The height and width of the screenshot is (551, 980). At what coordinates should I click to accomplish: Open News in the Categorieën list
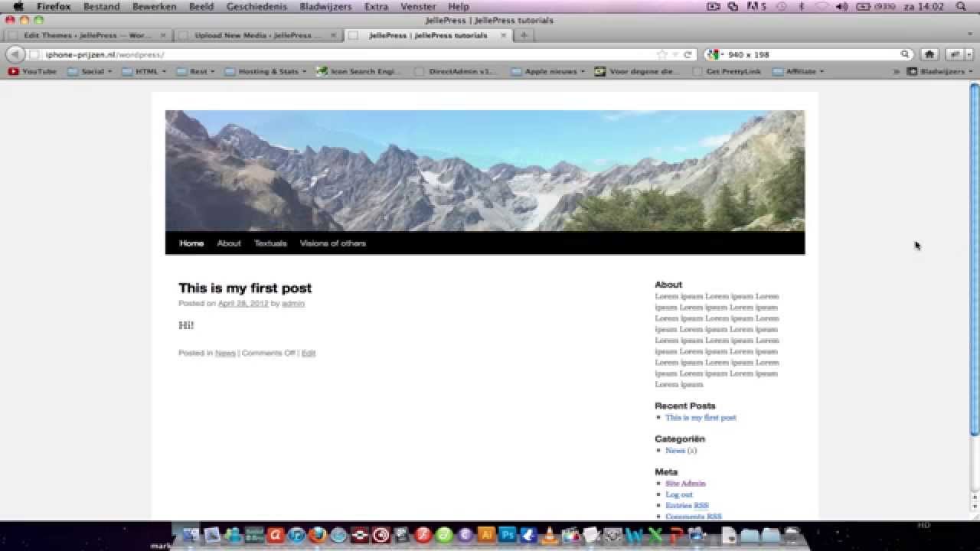(675, 451)
